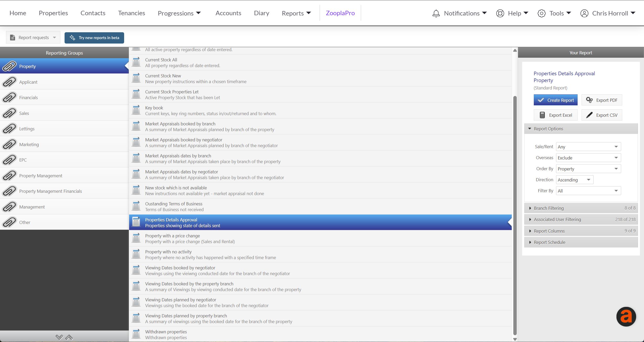Open the Filter By dropdown
644x342 pixels.
[x=588, y=191]
